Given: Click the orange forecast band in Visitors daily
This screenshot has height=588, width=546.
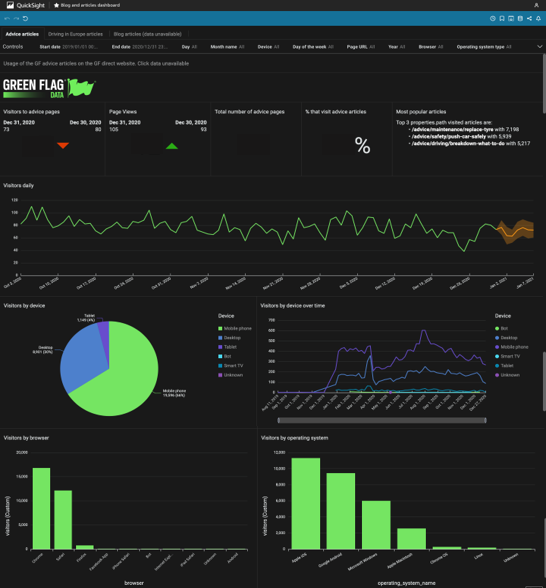Looking at the screenshot, I should point(516,231).
